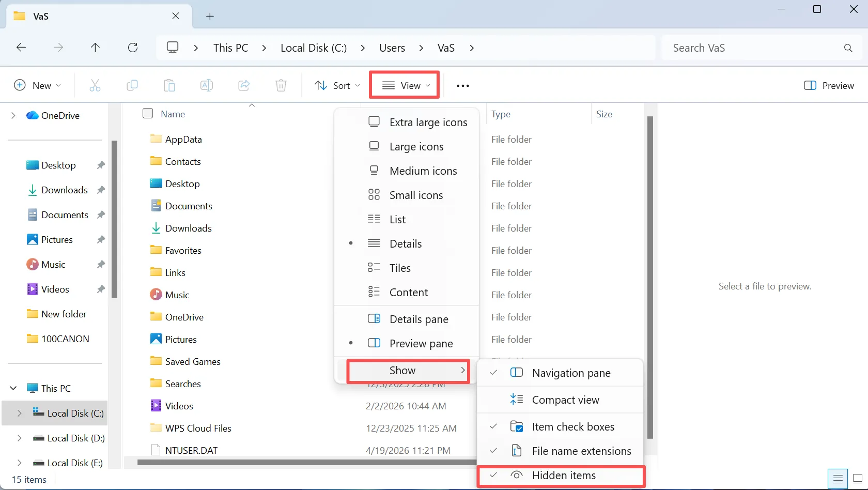Open the New item button

point(37,85)
